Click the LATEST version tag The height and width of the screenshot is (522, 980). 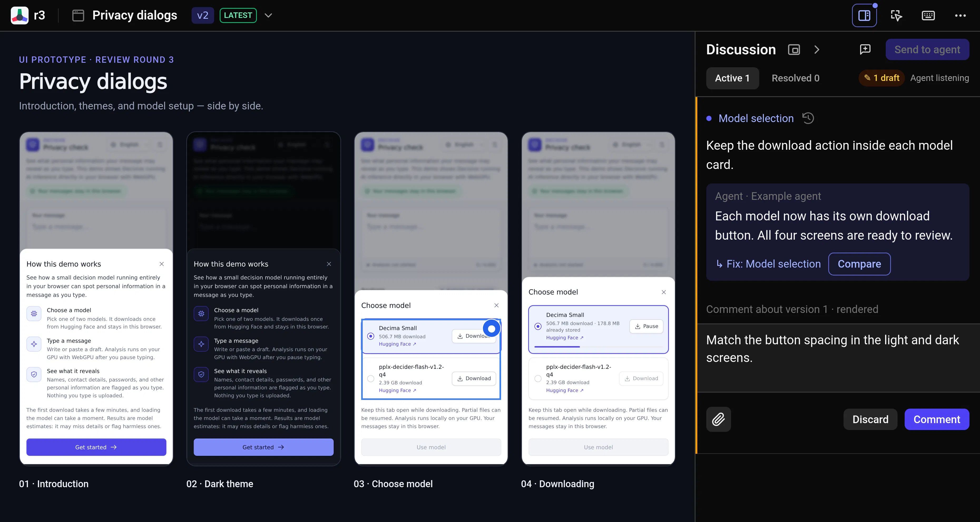point(238,16)
